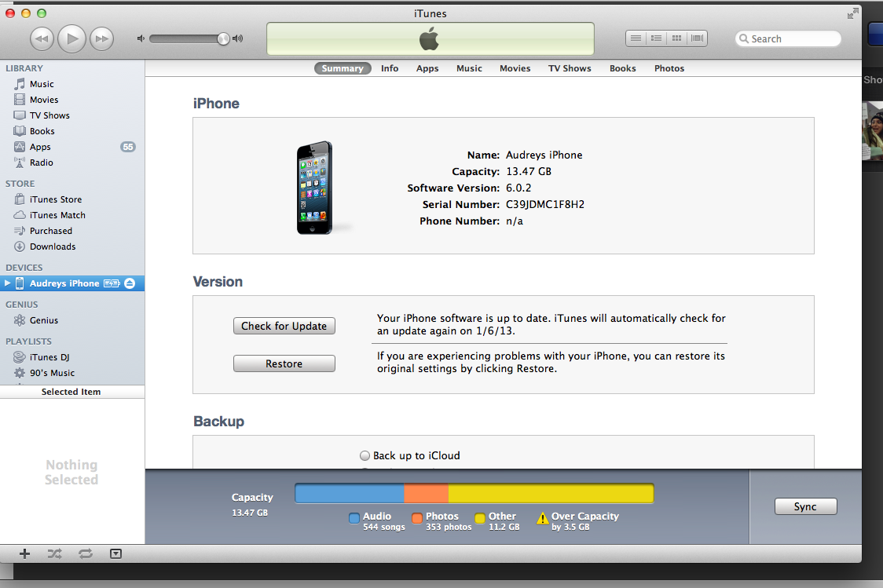Open iTunes Match in the sidebar
This screenshot has height=588, width=883.
72,215
